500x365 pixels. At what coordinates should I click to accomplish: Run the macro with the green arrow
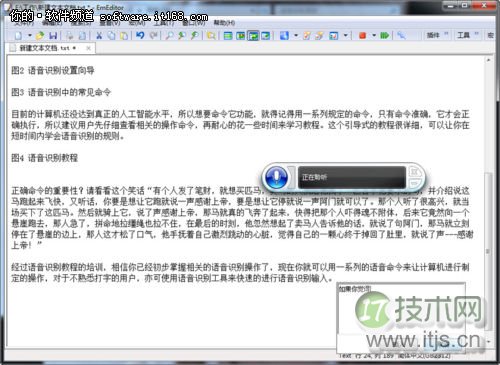(385, 35)
